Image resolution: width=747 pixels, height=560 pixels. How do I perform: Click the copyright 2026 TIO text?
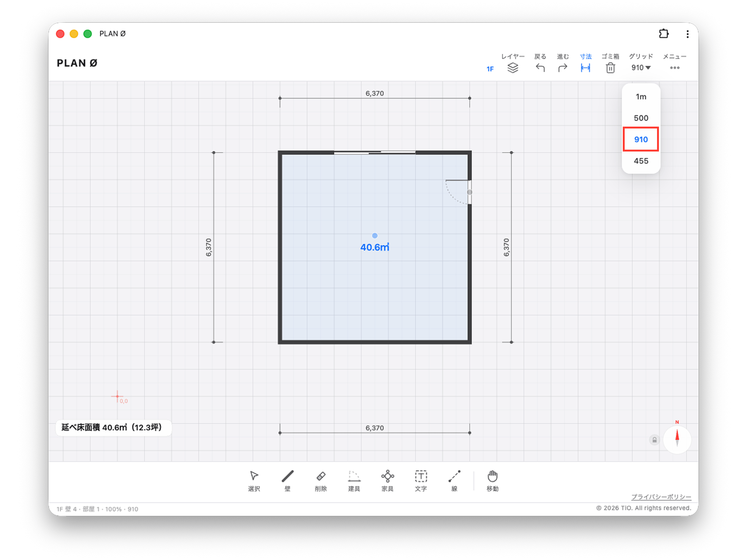[x=643, y=508]
